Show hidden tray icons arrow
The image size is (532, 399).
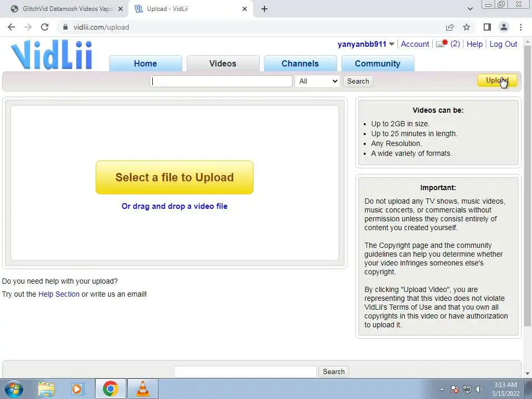442,389
